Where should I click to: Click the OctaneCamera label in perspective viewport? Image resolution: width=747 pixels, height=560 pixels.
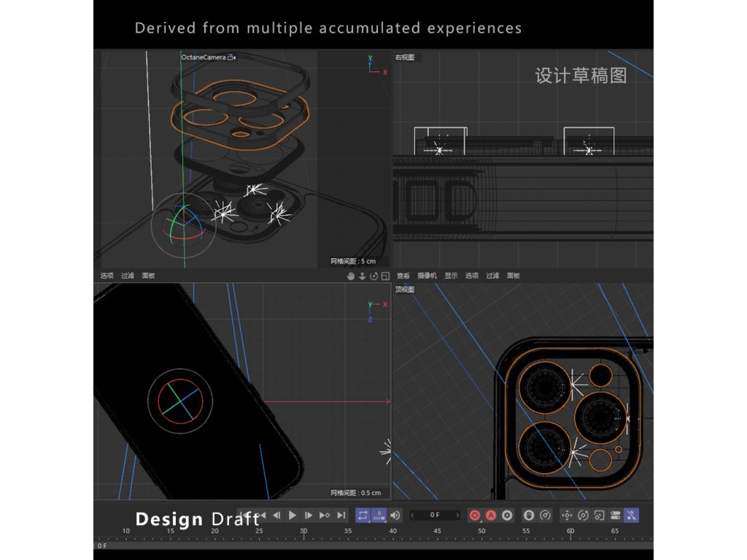click(x=204, y=57)
